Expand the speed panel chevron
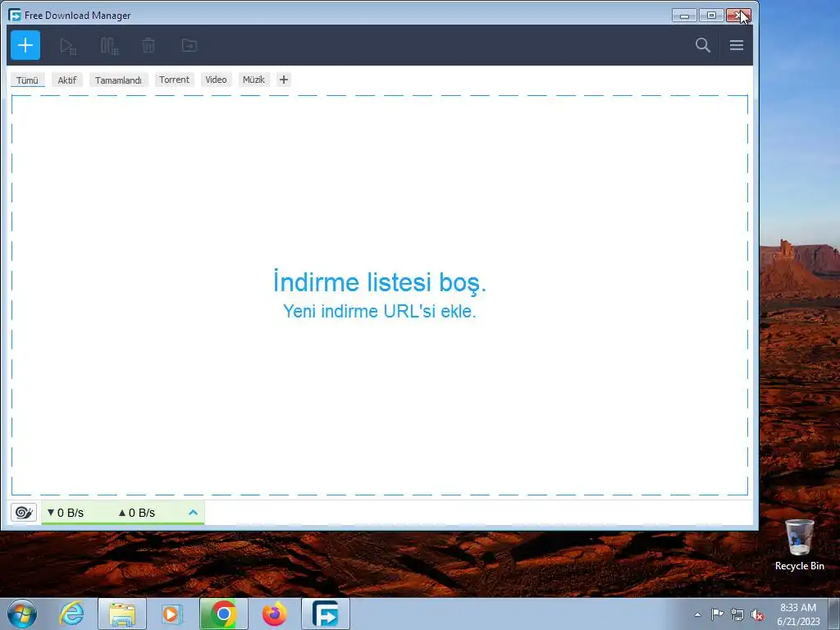The height and width of the screenshot is (630, 840). [193, 513]
